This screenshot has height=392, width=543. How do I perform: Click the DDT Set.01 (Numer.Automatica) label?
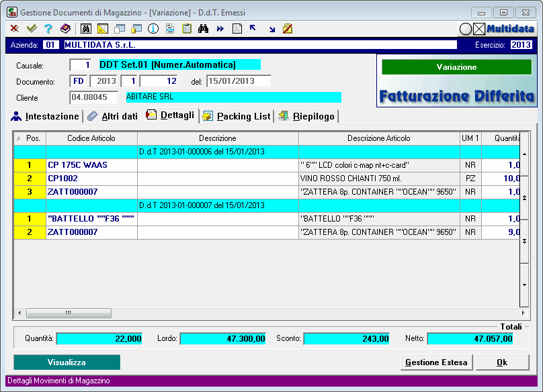pyautogui.click(x=179, y=64)
